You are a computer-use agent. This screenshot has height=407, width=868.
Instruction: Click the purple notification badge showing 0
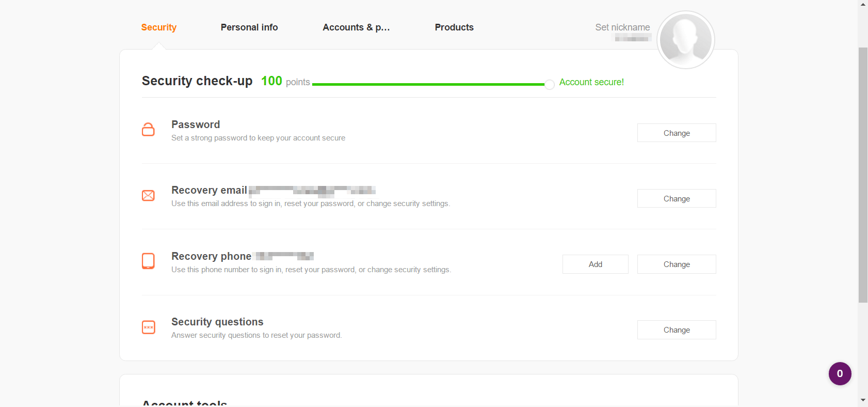[x=840, y=373]
